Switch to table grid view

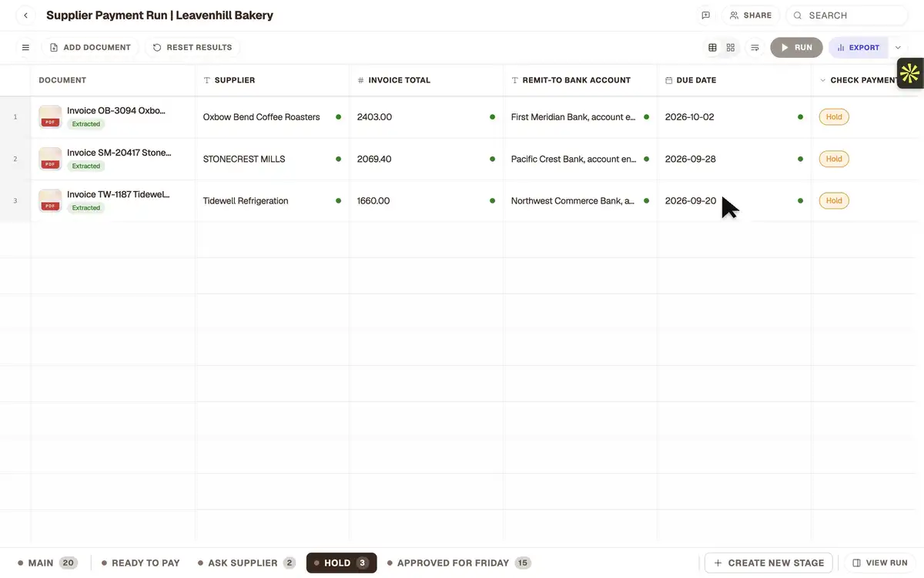coord(712,48)
